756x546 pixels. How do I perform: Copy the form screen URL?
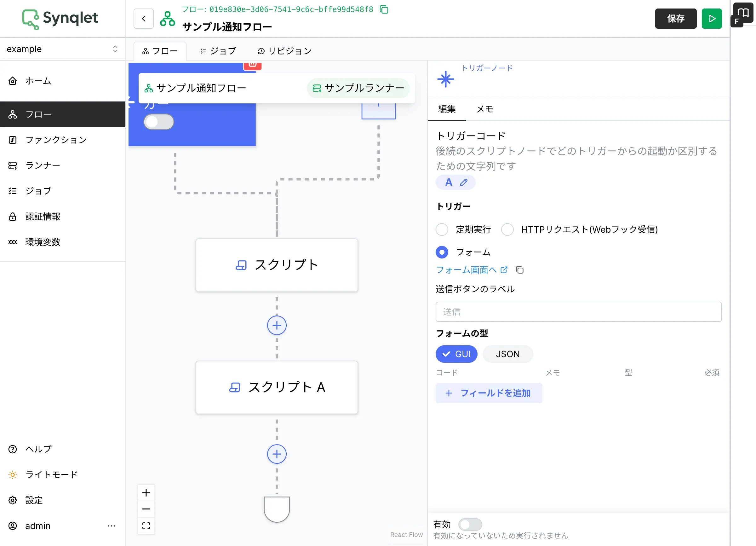click(520, 270)
